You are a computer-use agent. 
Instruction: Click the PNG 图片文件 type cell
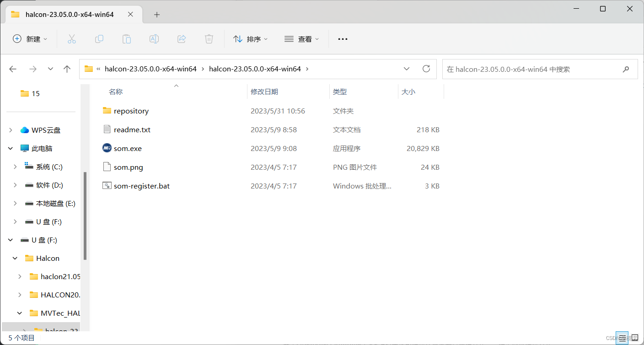click(355, 167)
